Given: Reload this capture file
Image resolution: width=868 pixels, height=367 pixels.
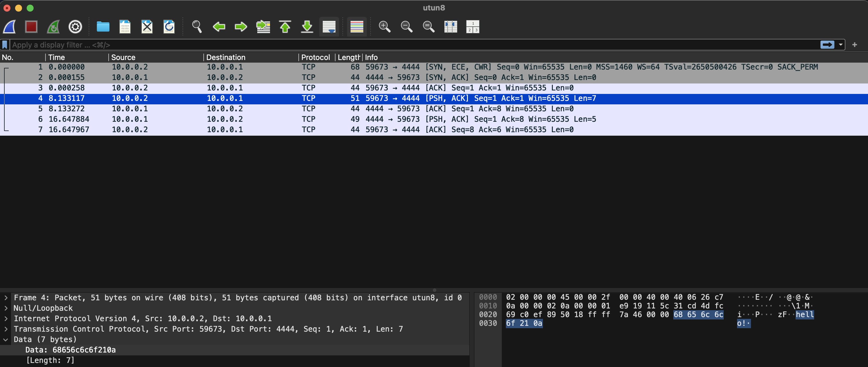Looking at the screenshot, I should (169, 27).
